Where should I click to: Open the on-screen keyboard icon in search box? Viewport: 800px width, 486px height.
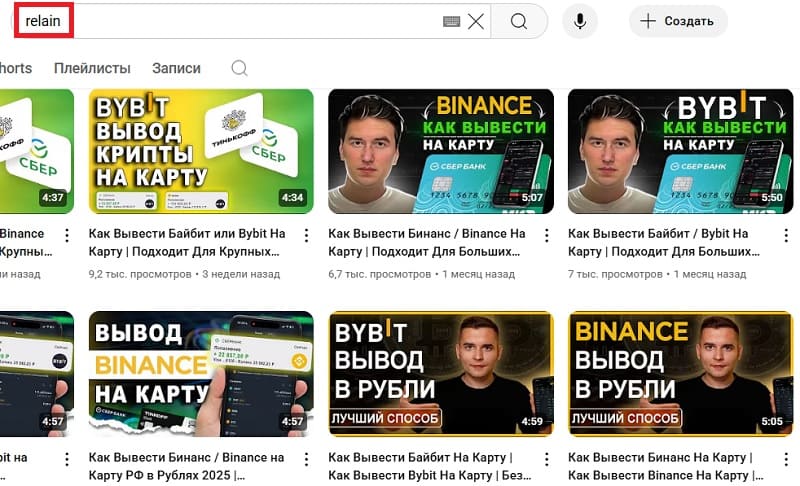click(x=451, y=21)
